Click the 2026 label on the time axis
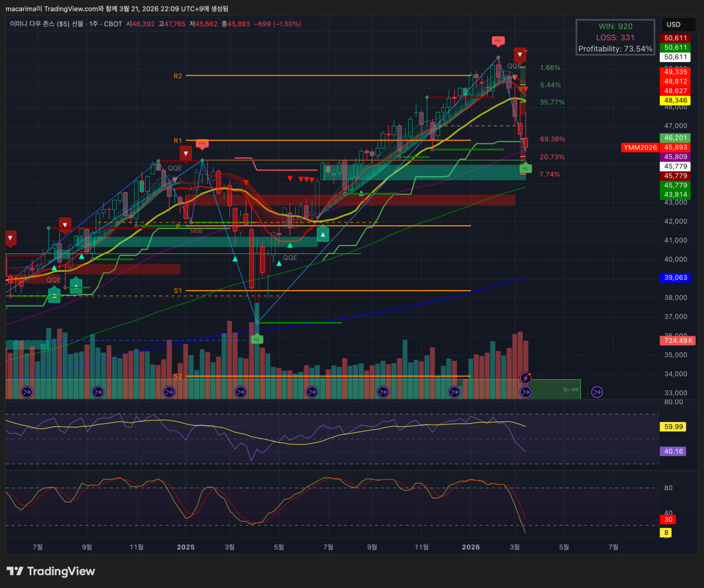Screen dimensions: 704x588 [471, 547]
